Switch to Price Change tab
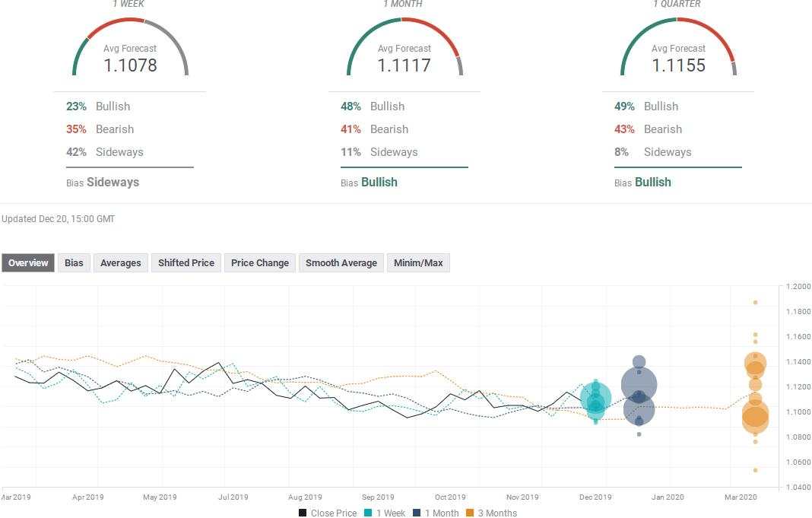The width and height of the screenshot is (812, 518). pos(259,262)
